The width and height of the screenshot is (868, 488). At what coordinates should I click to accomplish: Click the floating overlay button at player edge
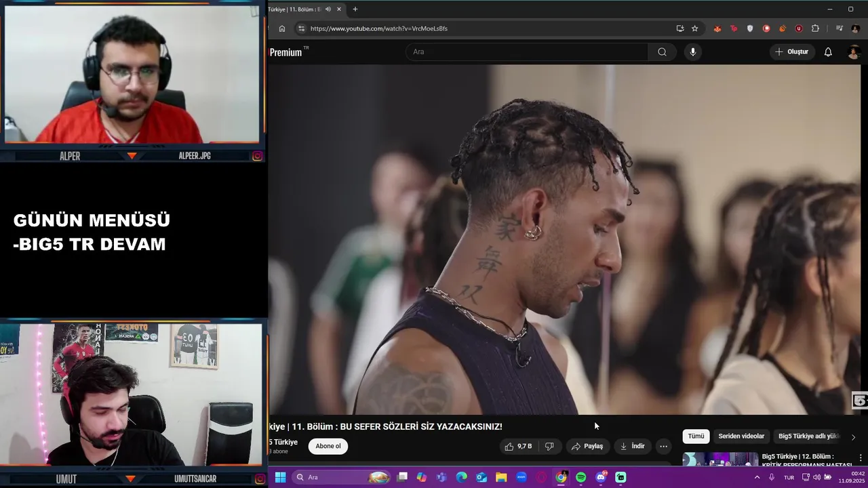click(859, 401)
